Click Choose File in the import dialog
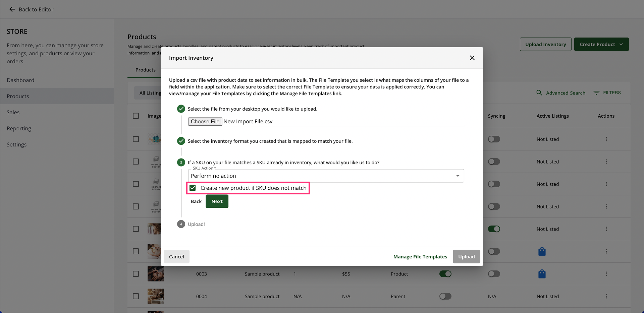Image resolution: width=644 pixels, height=313 pixels. pyautogui.click(x=205, y=121)
